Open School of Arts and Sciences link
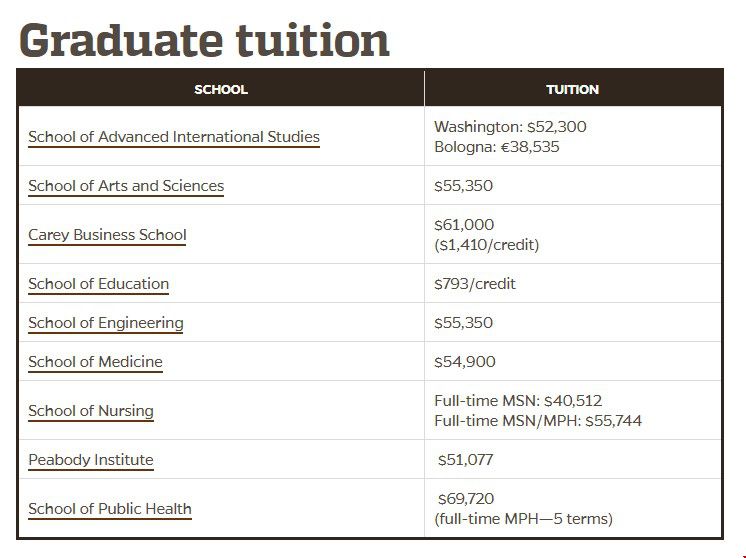Image resolution: width=746 pixels, height=558 pixels. [126, 186]
